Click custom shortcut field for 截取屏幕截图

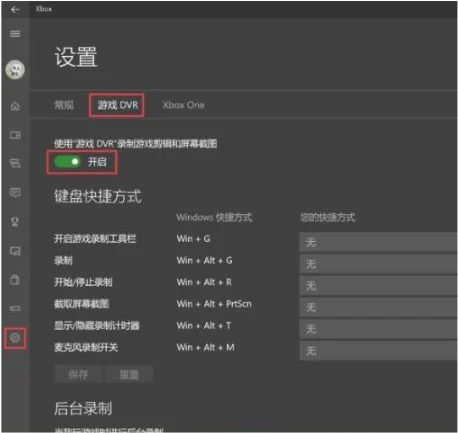click(378, 307)
